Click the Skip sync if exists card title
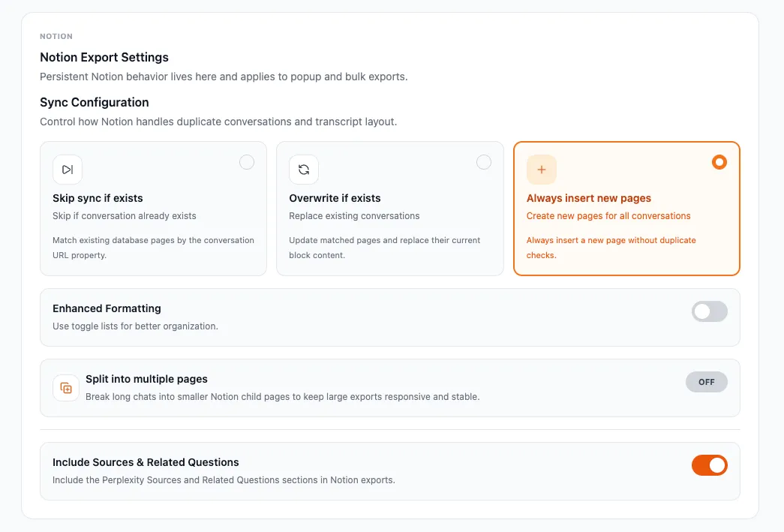 [x=98, y=198]
